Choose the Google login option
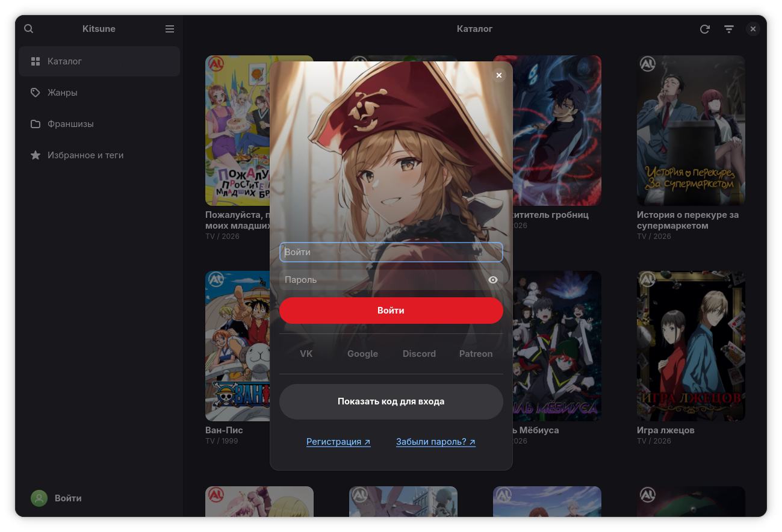The height and width of the screenshot is (532, 782). [x=362, y=354]
